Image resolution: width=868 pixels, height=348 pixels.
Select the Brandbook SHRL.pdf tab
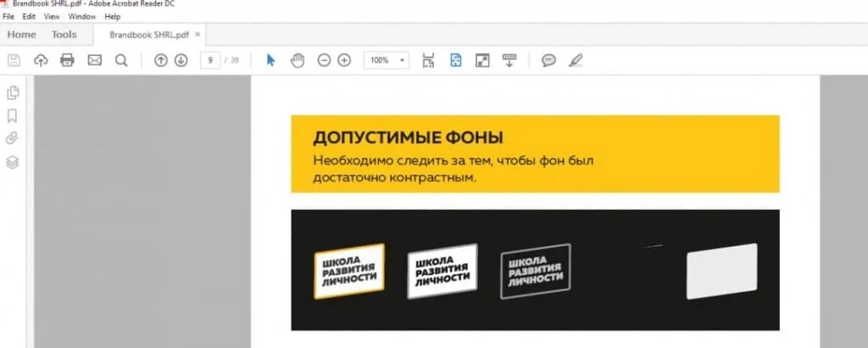point(149,35)
